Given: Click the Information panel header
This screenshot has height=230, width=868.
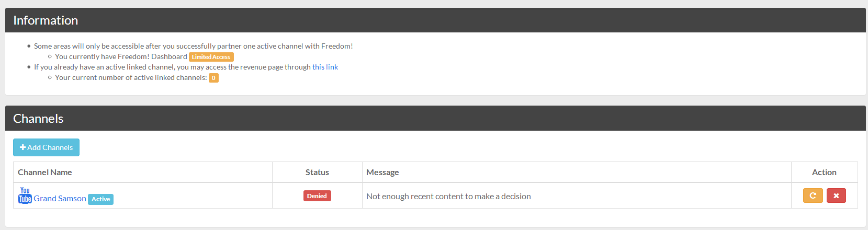Looking at the screenshot, I should coord(46,20).
